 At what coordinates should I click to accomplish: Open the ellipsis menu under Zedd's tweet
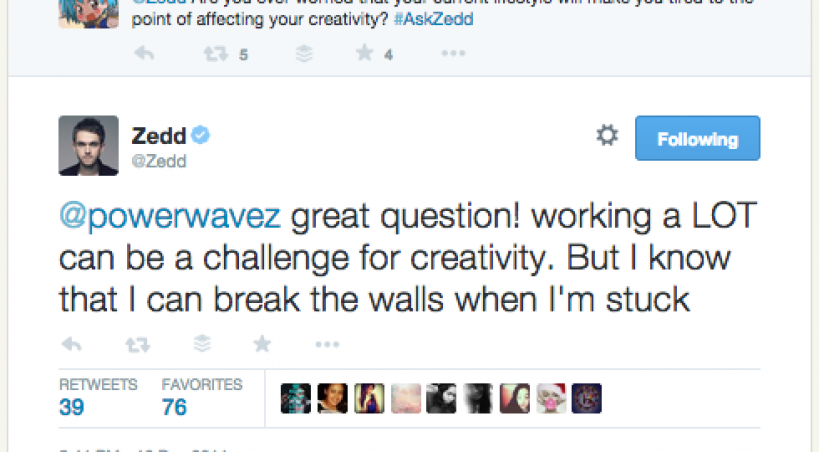click(x=327, y=344)
